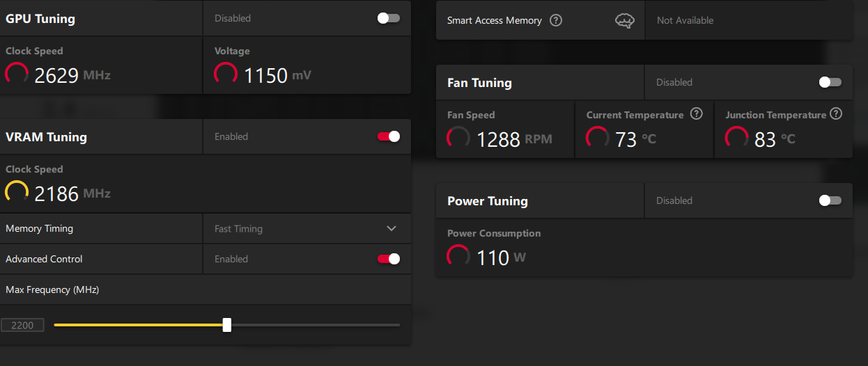Click the Current Temperature gauge icon
Image resolution: width=868 pixels, height=366 pixels.
[x=597, y=138]
